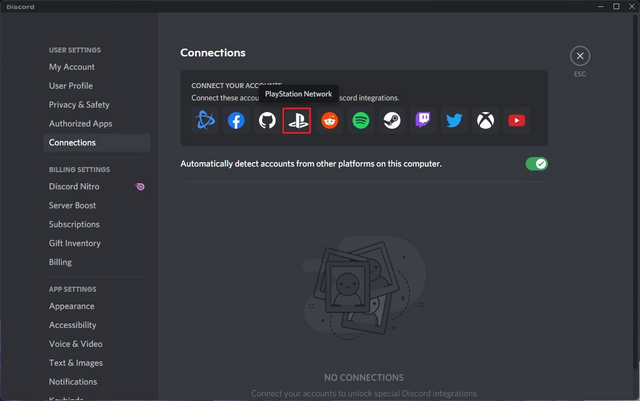Go to Billing settings
Screen dimensions: 640x401
point(97,262)
